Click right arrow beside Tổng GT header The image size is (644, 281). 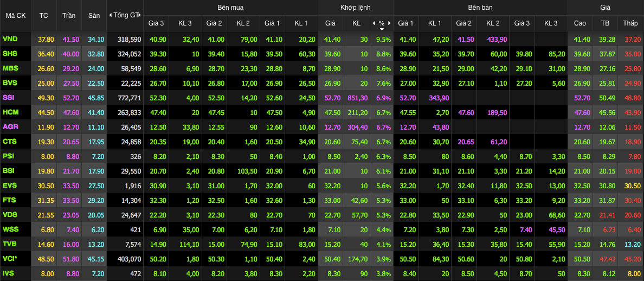(x=140, y=15)
